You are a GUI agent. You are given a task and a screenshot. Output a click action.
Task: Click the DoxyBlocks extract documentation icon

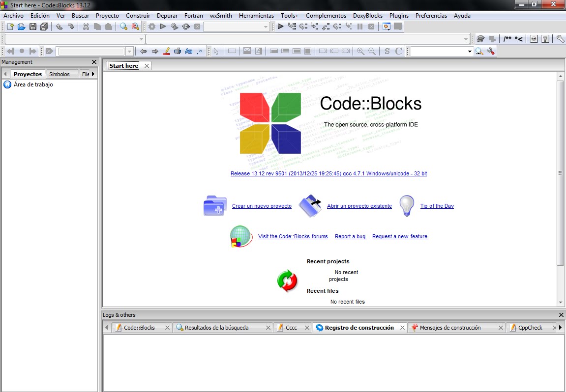480,39
